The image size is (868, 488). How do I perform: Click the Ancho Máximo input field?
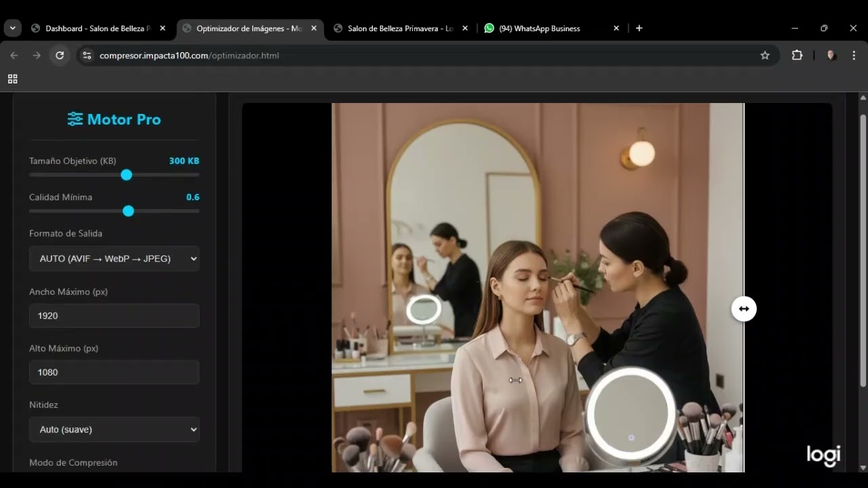114,316
